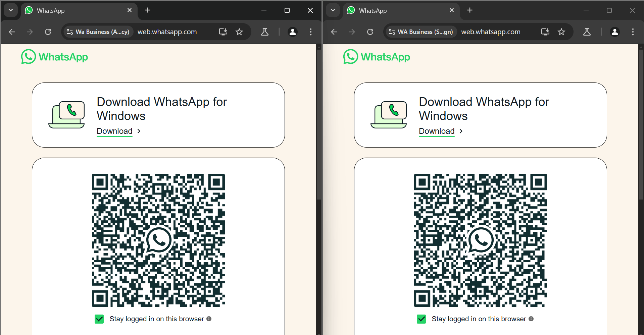Image resolution: width=644 pixels, height=335 pixels.
Task: Click the QR code in left window
Action: point(158,240)
